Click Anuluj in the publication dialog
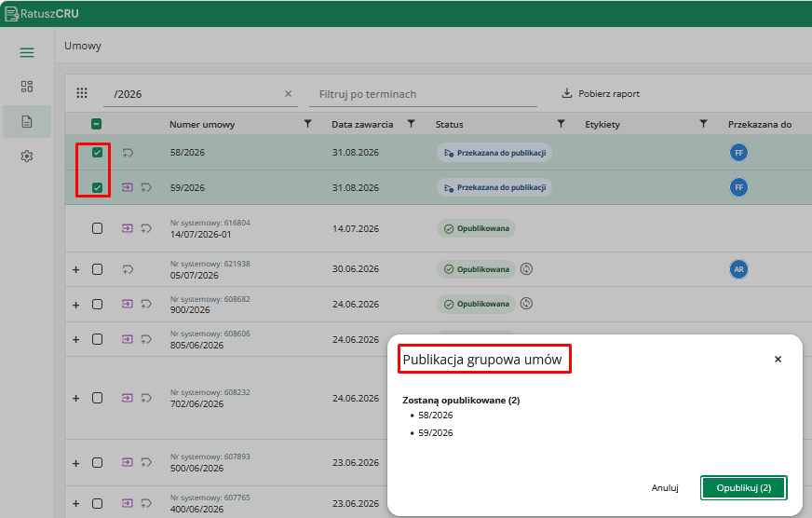 665,488
